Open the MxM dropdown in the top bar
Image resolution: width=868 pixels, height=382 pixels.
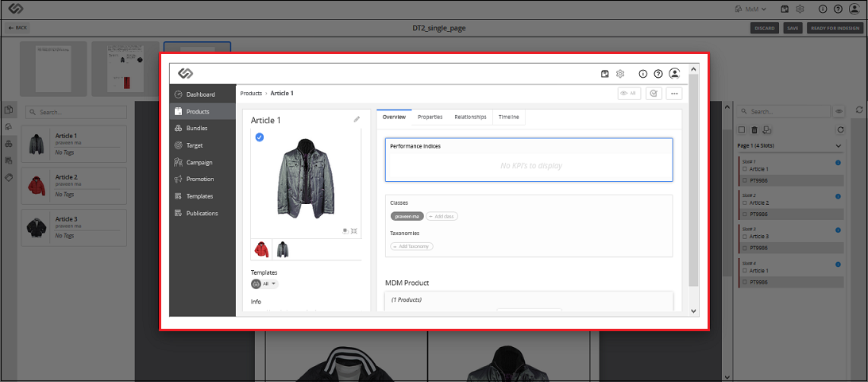point(750,9)
